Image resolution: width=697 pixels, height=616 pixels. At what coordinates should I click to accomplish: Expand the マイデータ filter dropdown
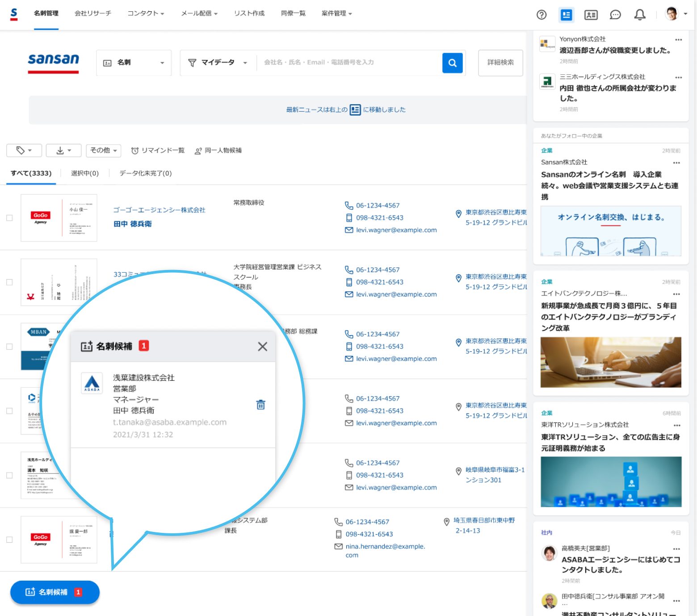coord(218,63)
